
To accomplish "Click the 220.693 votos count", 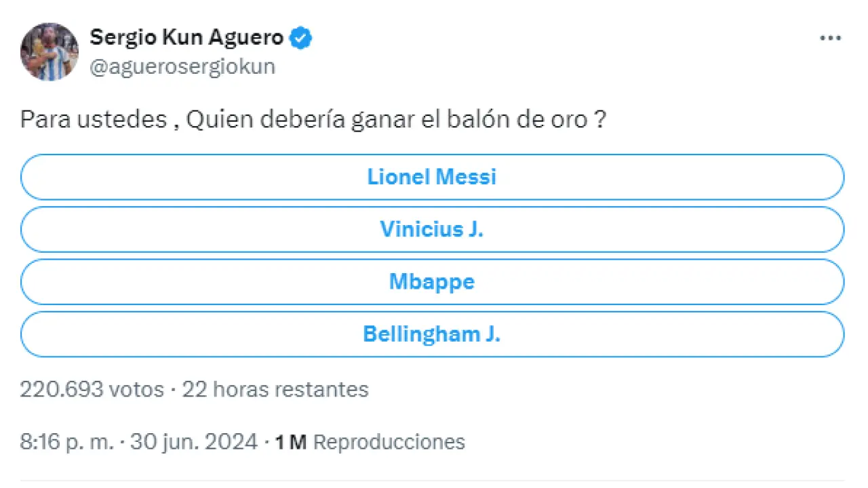I will pyautogui.click(x=92, y=390).
